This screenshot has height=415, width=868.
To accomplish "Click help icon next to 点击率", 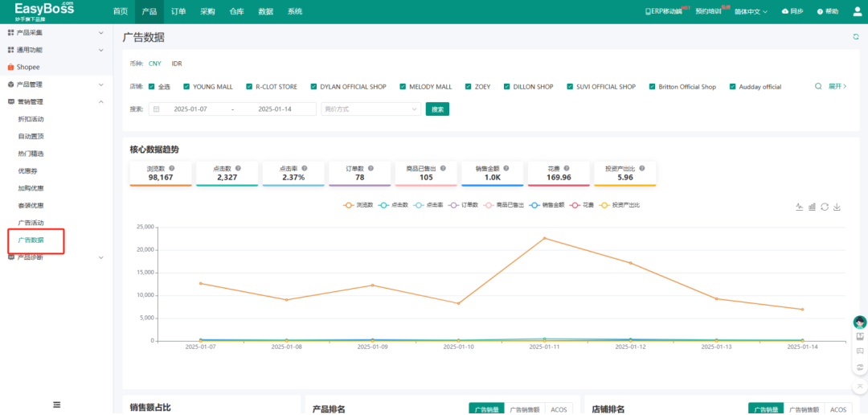I will [x=305, y=168].
